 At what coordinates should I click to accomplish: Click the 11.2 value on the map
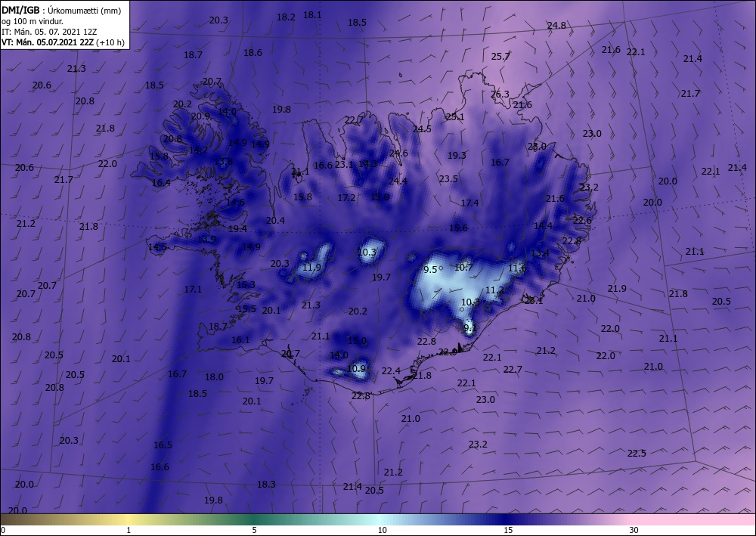494,290
